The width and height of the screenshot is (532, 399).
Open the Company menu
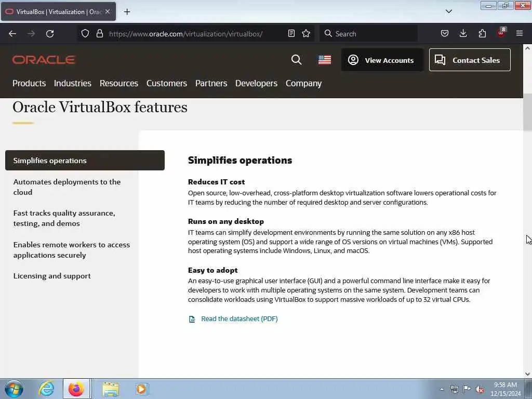303,84
